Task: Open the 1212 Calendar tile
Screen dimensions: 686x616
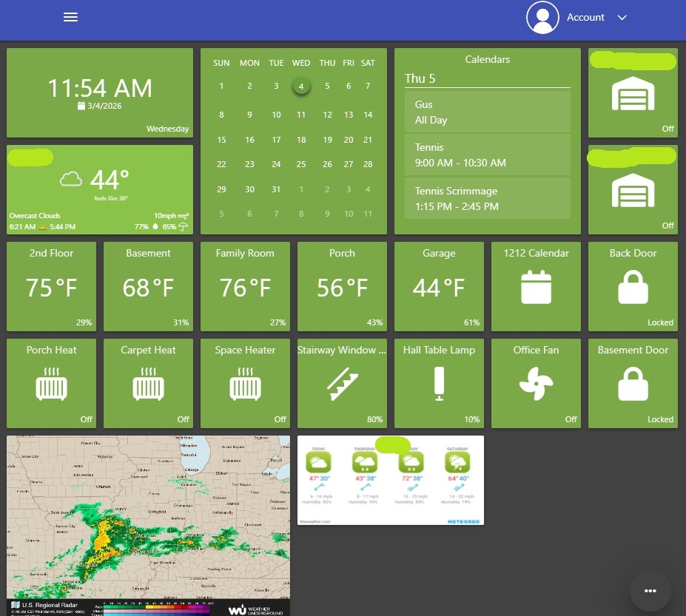Action: pos(536,287)
